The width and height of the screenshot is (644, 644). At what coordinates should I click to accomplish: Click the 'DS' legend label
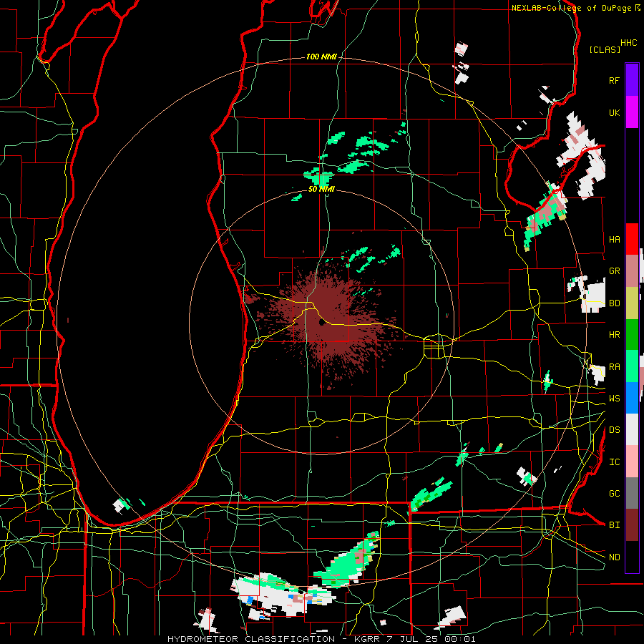pyautogui.click(x=614, y=430)
